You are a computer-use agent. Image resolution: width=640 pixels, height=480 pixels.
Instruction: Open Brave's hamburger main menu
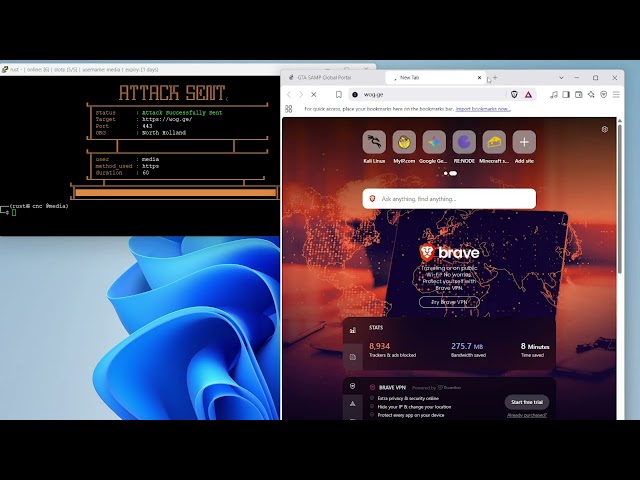[616, 95]
